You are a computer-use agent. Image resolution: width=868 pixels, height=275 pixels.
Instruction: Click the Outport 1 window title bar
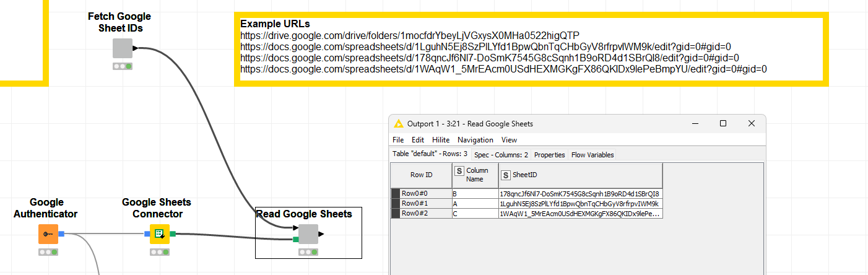[x=577, y=123]
